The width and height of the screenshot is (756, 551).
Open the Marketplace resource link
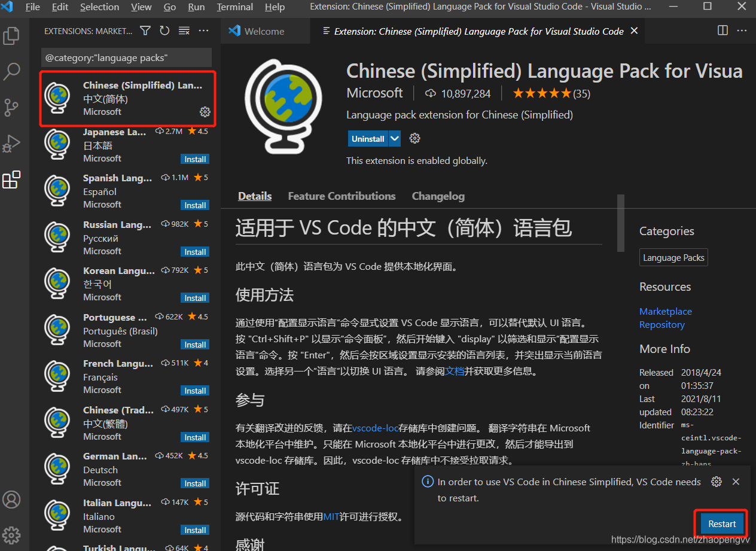tap(665, 312)
